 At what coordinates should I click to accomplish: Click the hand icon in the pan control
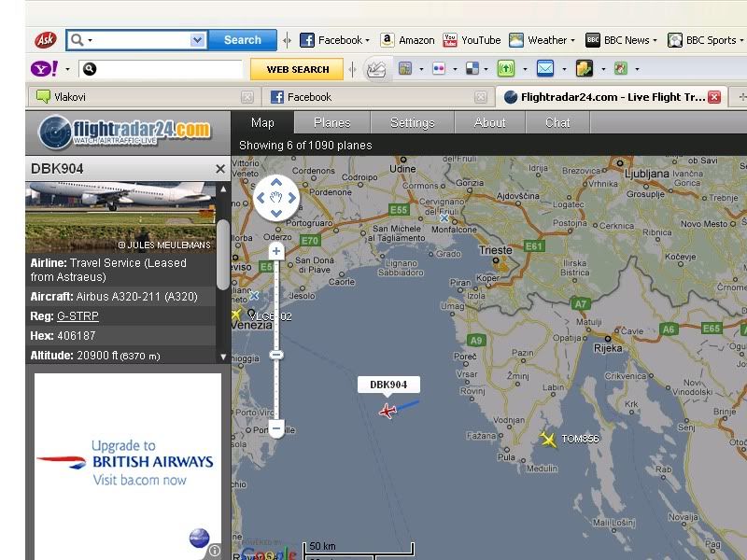tap(276, 197)
